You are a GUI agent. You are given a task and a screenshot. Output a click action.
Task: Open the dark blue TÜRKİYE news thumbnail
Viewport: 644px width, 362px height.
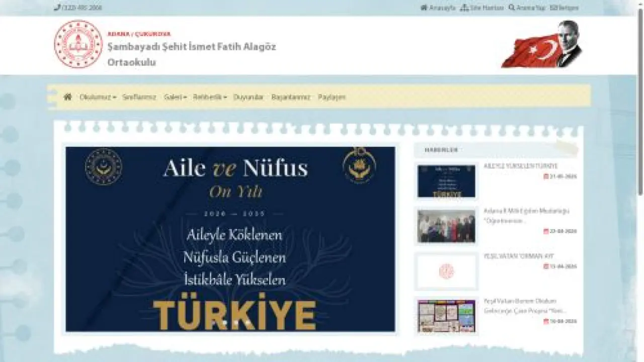446,182
